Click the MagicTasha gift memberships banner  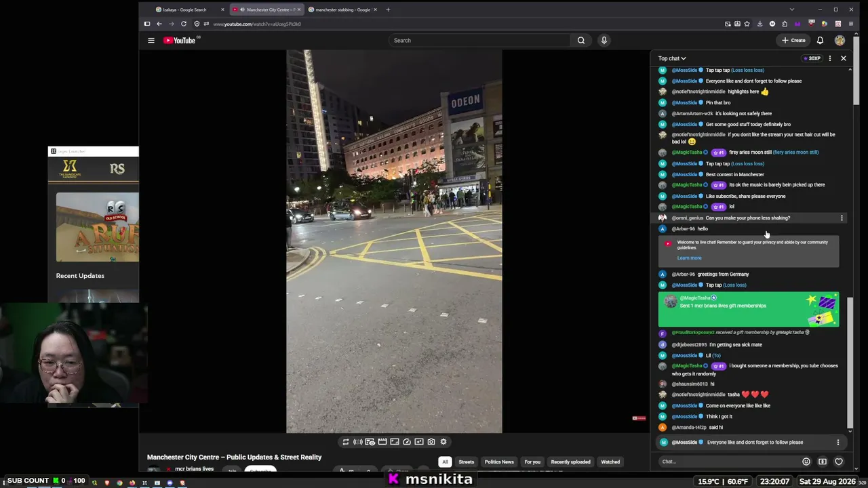coord(749,310)
